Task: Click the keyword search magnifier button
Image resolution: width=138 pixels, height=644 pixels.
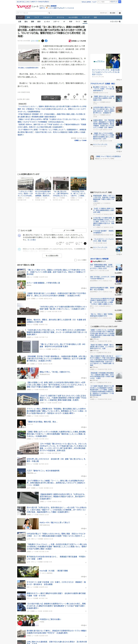Action: click(x=50, y=13)
